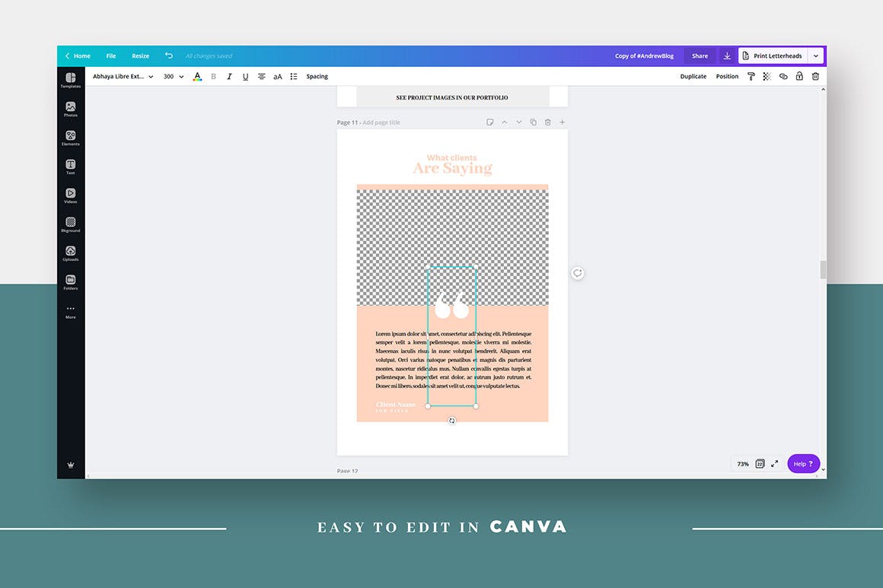The width and height of the screenshot is (883, 588).
Task: Click the Share button
Action: pyautogui.click(x=700, y=56)
